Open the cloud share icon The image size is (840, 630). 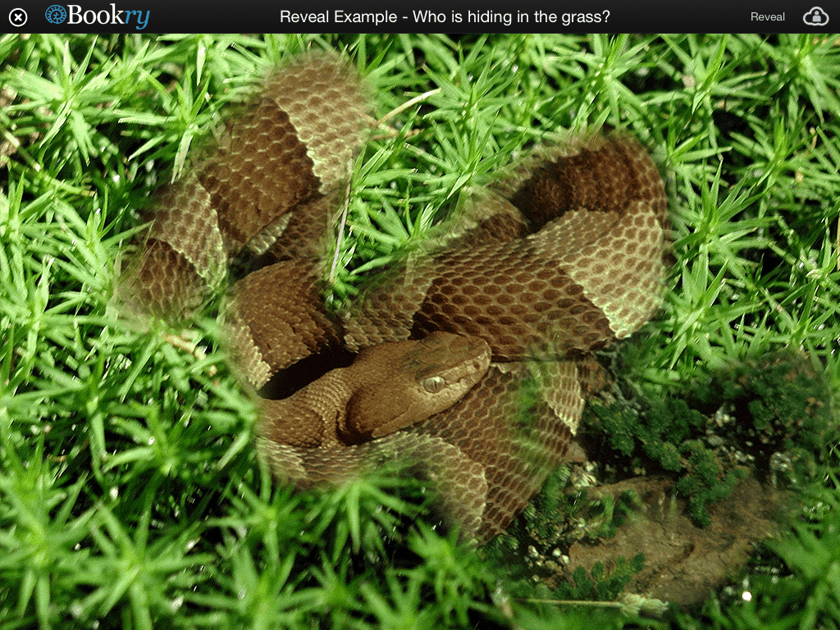tap(815, 16)
